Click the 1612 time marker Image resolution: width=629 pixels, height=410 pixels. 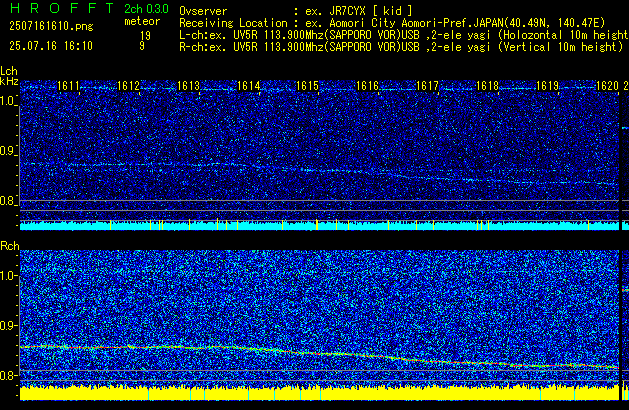click(128, 86)
